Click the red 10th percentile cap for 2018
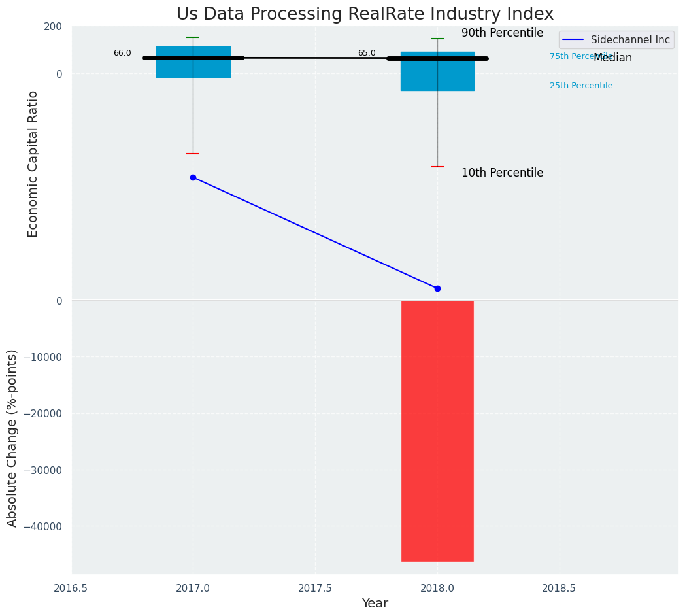 437,167
